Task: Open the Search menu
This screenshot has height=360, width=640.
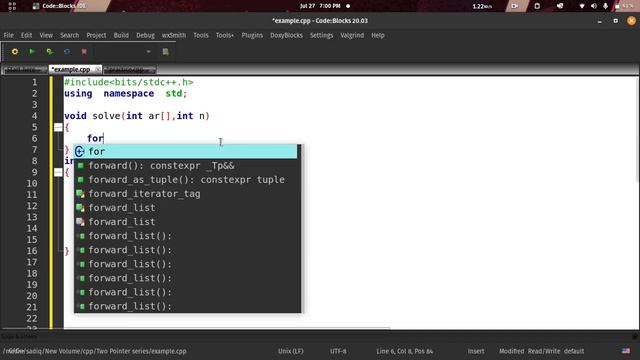Action: [x=70, y=36]
